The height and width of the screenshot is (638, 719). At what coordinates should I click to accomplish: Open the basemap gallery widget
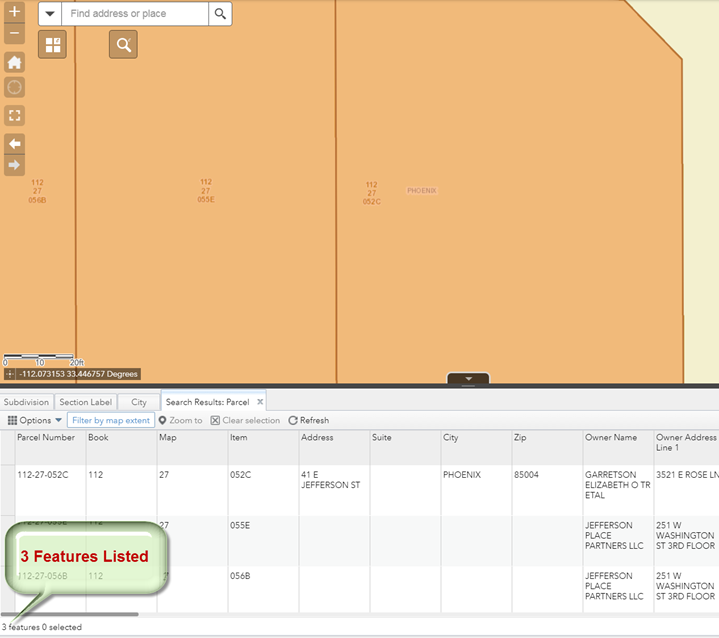53,45
